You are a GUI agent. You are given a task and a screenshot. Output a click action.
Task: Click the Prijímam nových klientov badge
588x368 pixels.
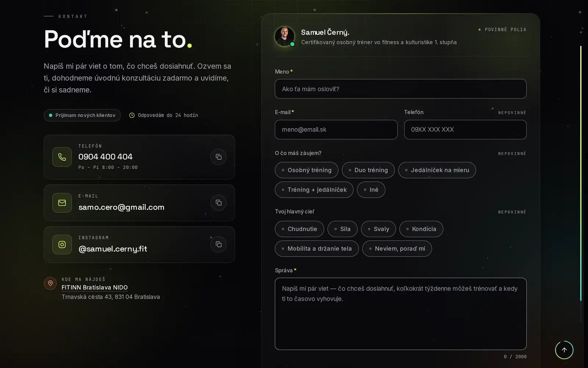coord(82,115)
